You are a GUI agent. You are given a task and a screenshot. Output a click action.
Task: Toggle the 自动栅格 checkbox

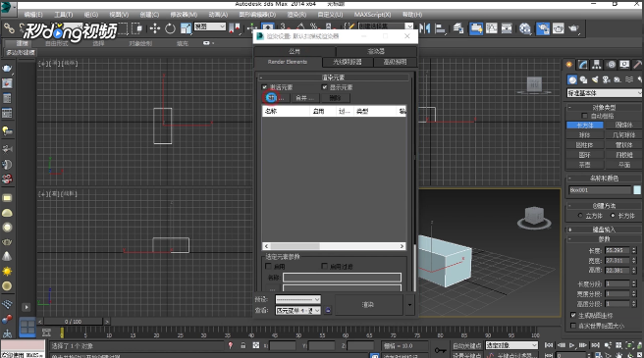[585, 116]
